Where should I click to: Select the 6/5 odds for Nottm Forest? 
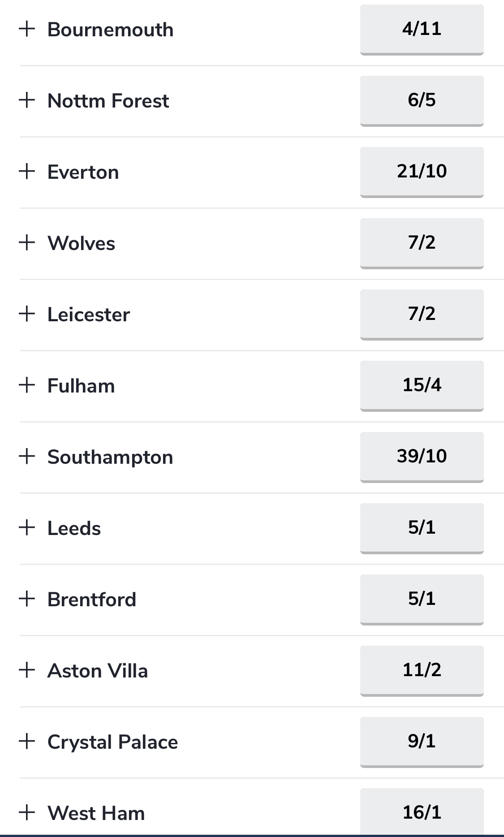pyautogui.click(x=422, y=101)
